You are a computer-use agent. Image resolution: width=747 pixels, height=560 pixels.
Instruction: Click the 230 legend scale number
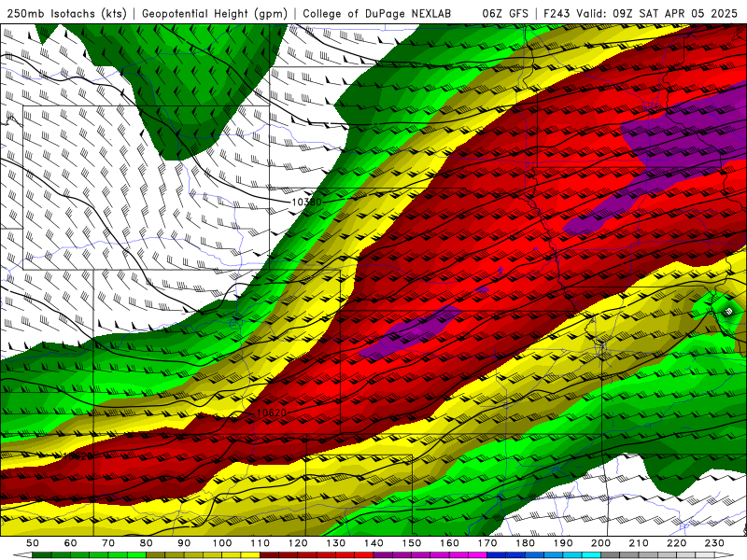click(x=715, y=543)
